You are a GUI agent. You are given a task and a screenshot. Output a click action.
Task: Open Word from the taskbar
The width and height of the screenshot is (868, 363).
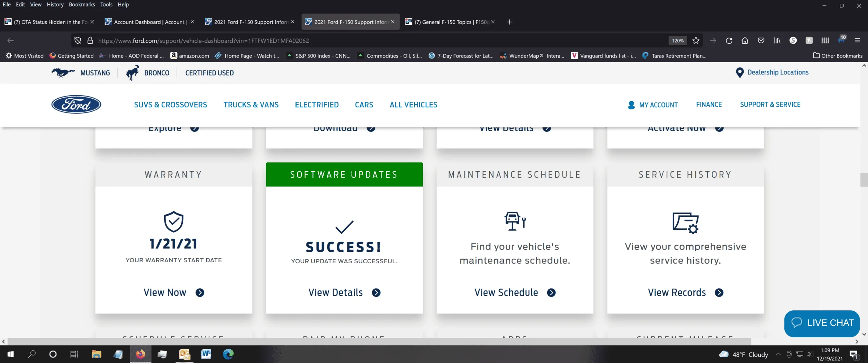click(206, 354)
